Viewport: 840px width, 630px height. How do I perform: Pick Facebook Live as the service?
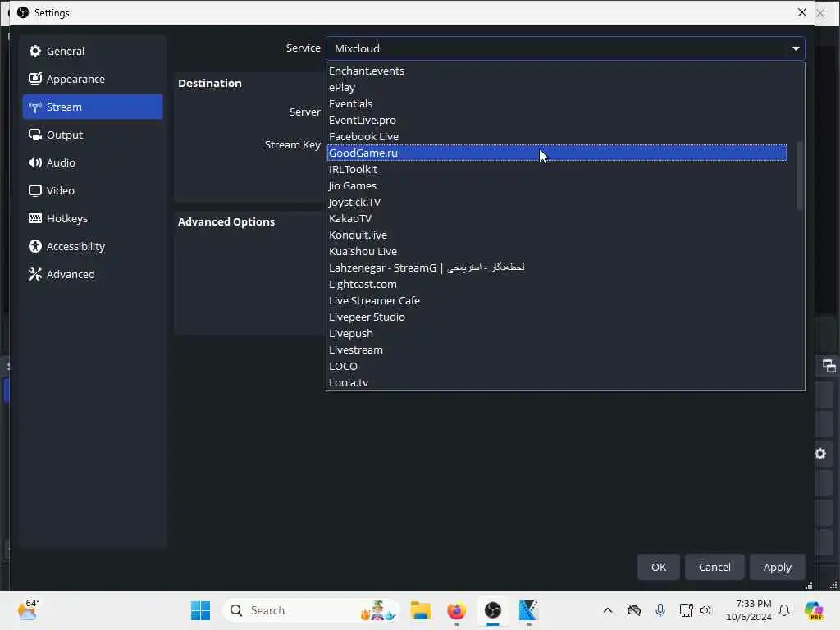[557, 137]
